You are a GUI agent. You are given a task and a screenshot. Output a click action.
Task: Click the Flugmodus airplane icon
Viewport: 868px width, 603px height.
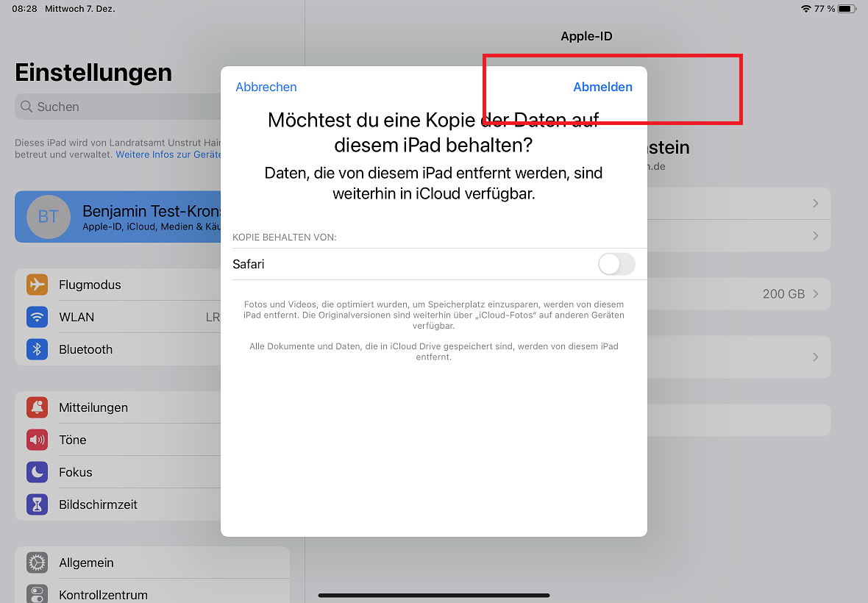pyautogui.click(x=37, y=285)
